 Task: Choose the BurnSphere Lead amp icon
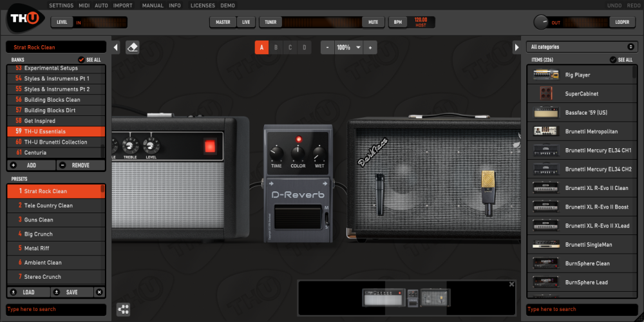[x=546, y=283]
